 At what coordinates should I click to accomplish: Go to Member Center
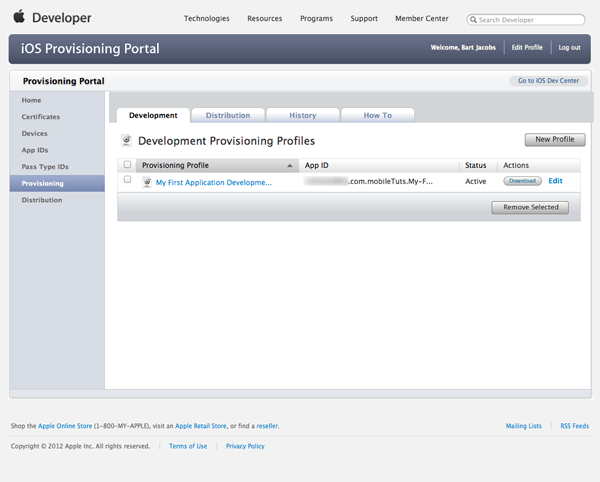click(x=422, y=18)
